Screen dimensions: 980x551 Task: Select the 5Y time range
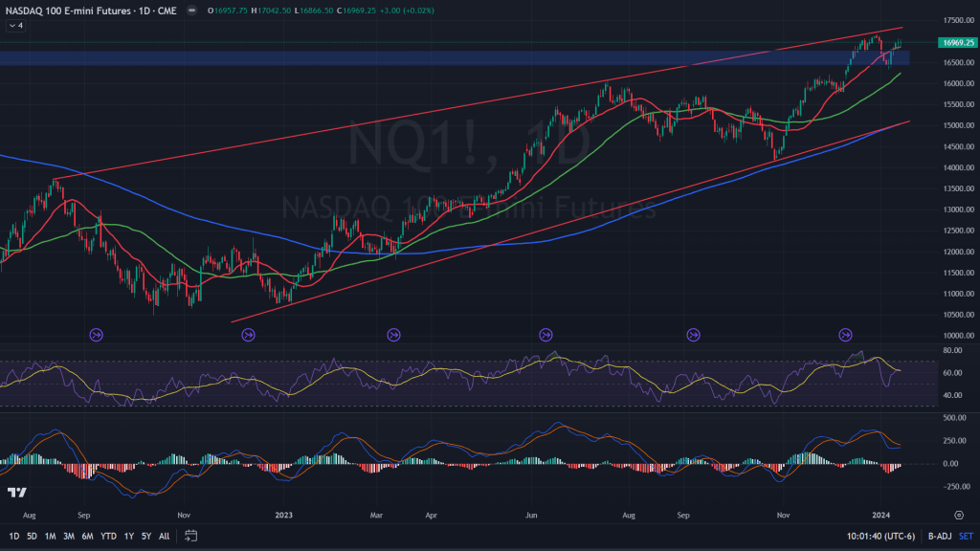pos(145,536)
